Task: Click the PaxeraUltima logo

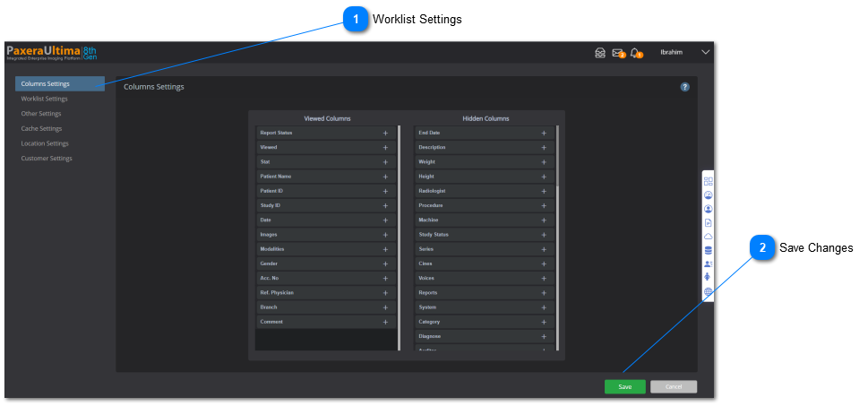Action: 52,53
